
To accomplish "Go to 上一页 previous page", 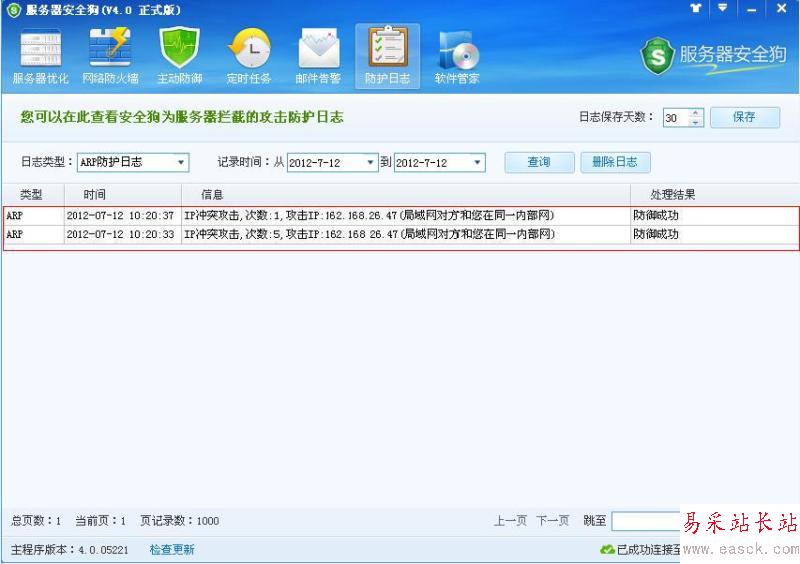I will click(510, 521).
